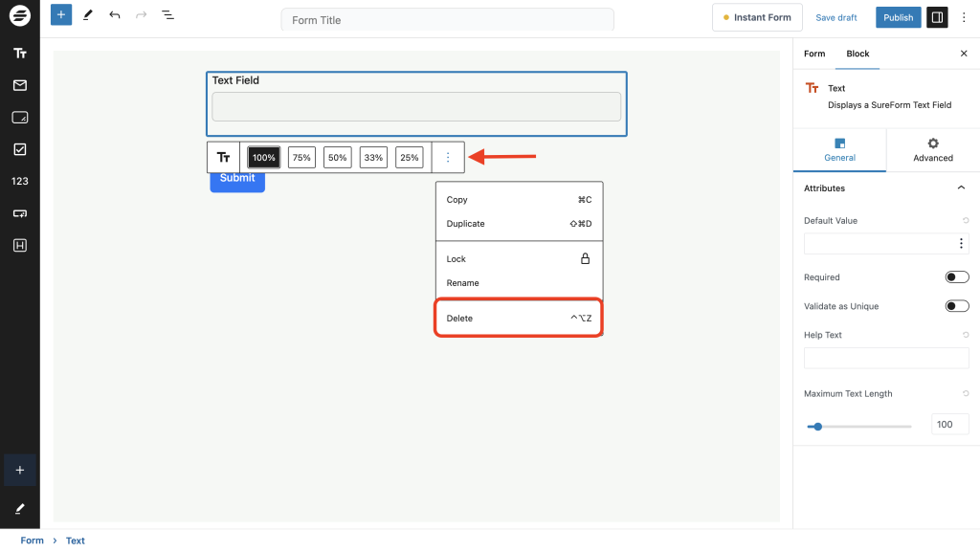Select the Text field icon in sidebar
This screenshot has height=552, width=980.
click(x=19, y=53)
